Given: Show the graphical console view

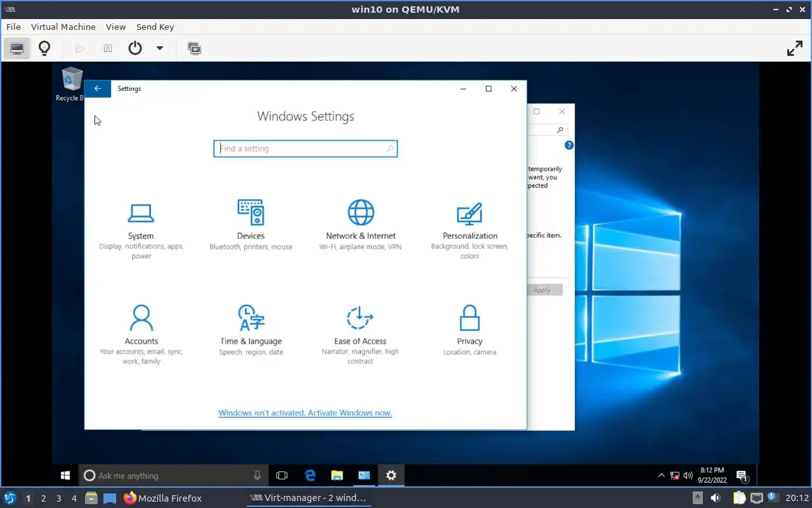Looking at the screenshot, I should [x=17, y=48].
